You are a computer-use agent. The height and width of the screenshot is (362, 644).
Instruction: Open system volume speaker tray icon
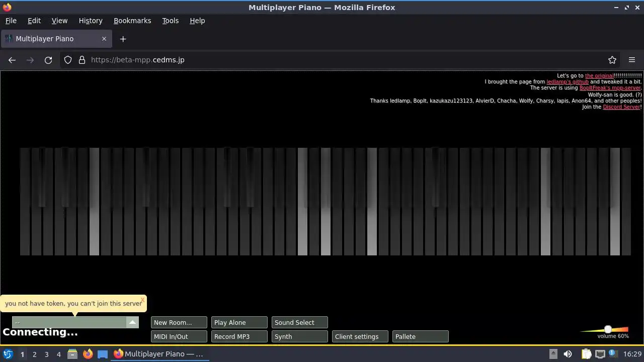point(568,354)
